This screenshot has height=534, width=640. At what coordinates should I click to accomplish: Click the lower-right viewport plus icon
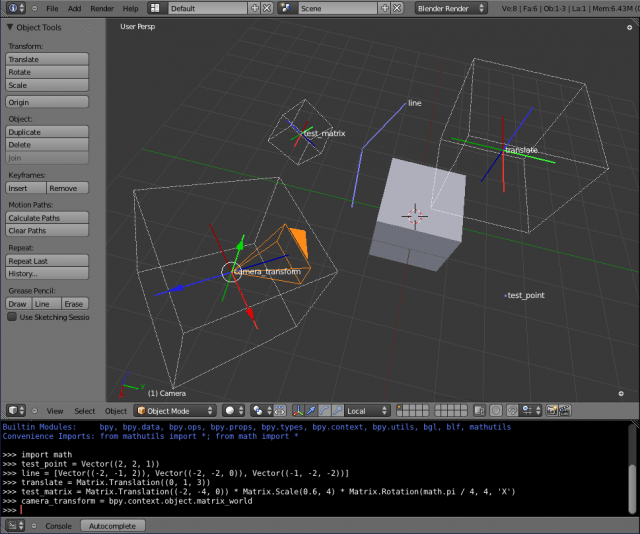coord(621,394)
